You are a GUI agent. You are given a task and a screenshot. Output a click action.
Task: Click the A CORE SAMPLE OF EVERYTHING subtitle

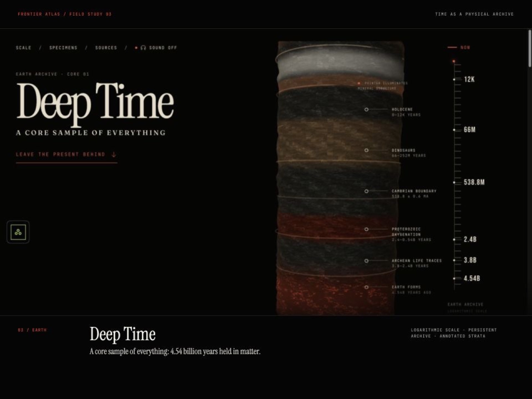pyautogui.click(x=91, y=133)
